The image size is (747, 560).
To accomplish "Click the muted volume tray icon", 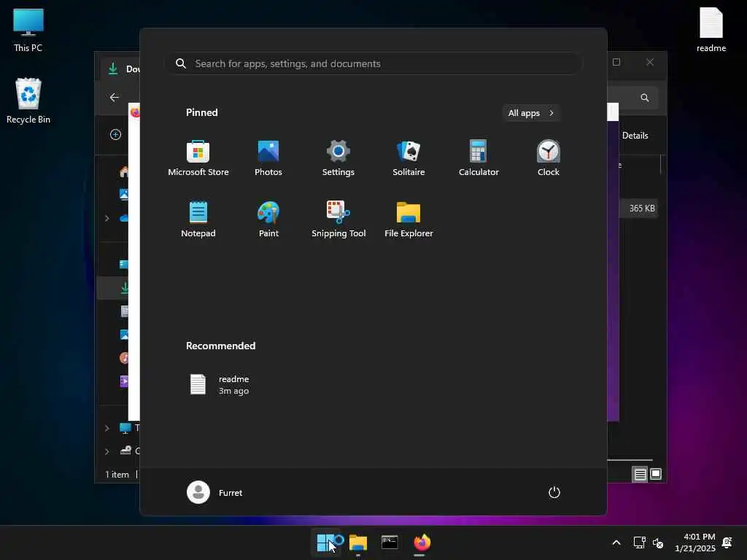I will point(658,542).
